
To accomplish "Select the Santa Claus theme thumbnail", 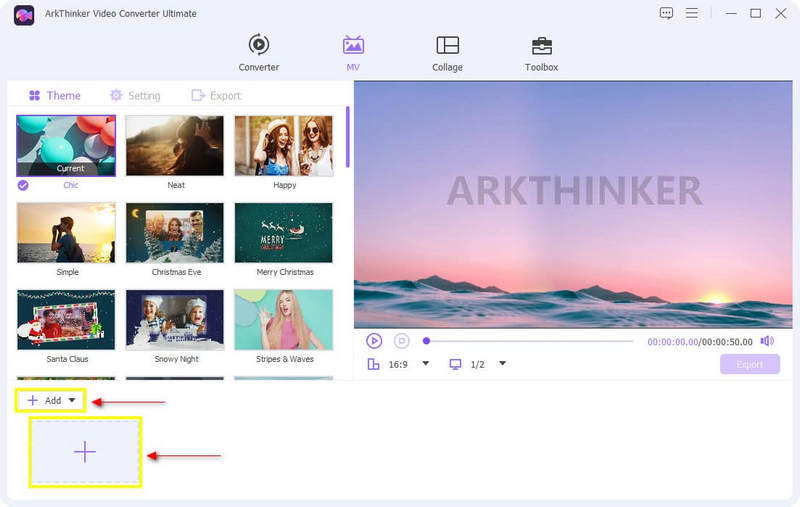I will (66, 320).
